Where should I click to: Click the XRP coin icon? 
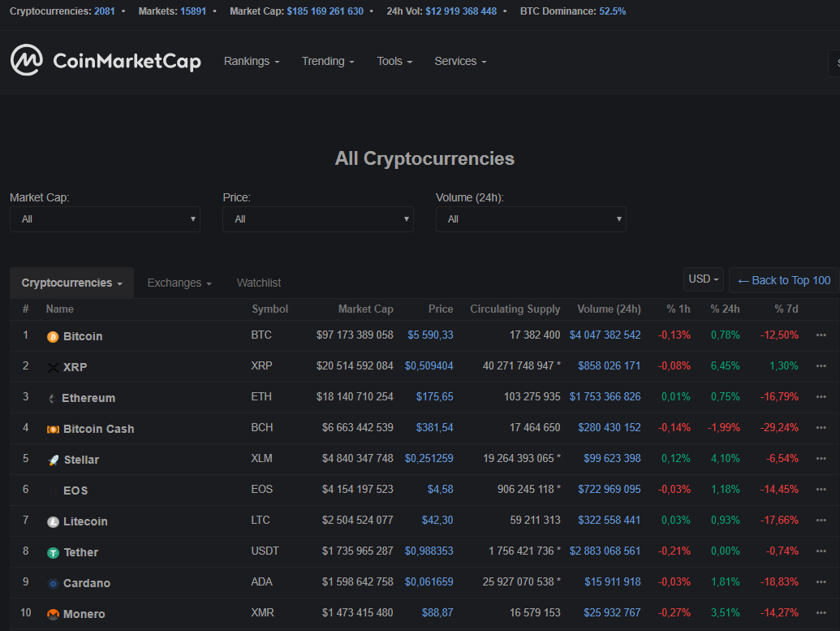[54, 367]
